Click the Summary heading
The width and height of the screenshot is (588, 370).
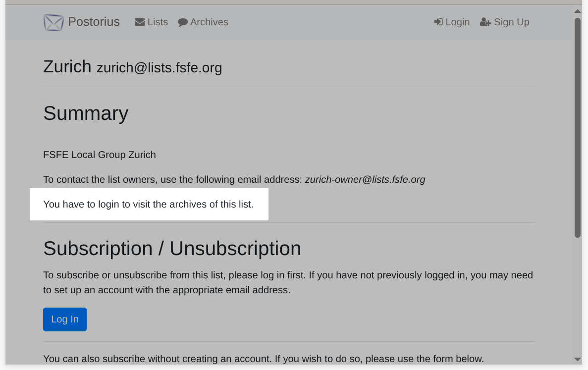[86, 113]
